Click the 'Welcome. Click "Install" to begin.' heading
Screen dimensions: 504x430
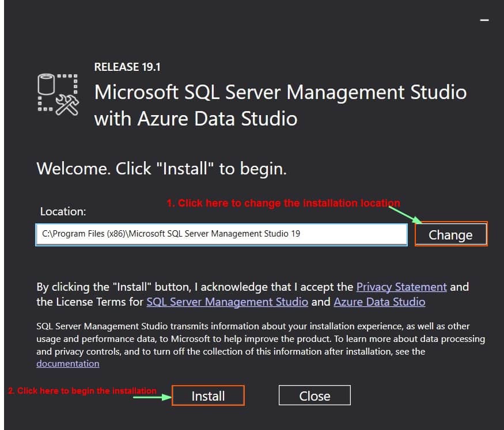point(161,169)
